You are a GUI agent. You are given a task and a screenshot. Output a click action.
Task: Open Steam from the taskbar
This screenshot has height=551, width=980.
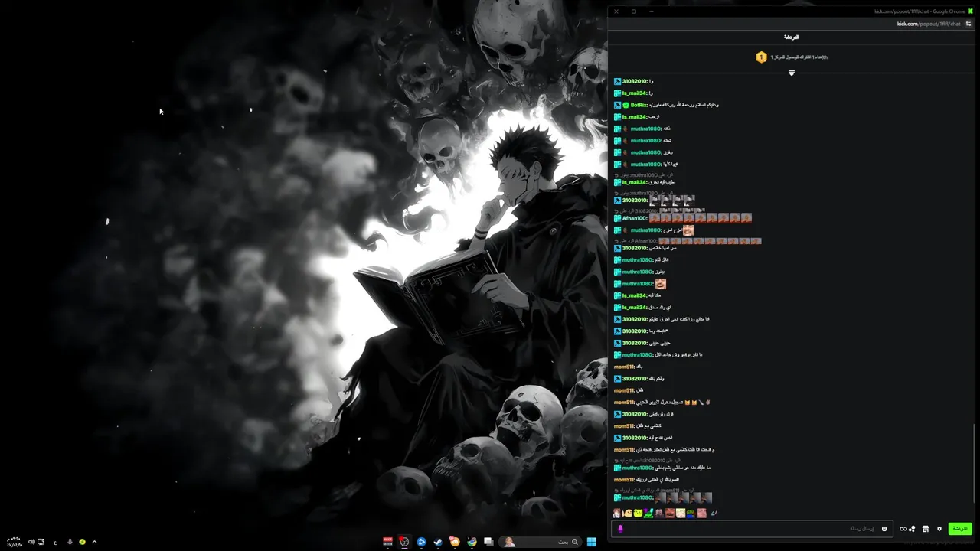(x=438, y=542)
